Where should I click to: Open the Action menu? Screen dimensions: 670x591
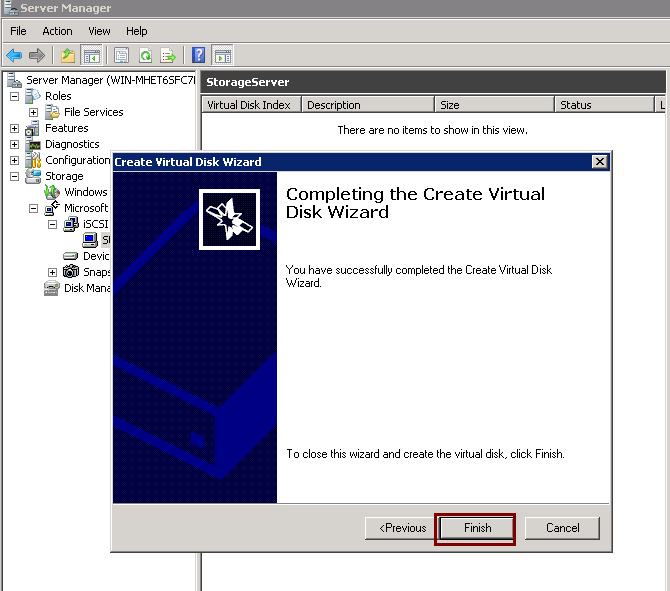point(57,31)
